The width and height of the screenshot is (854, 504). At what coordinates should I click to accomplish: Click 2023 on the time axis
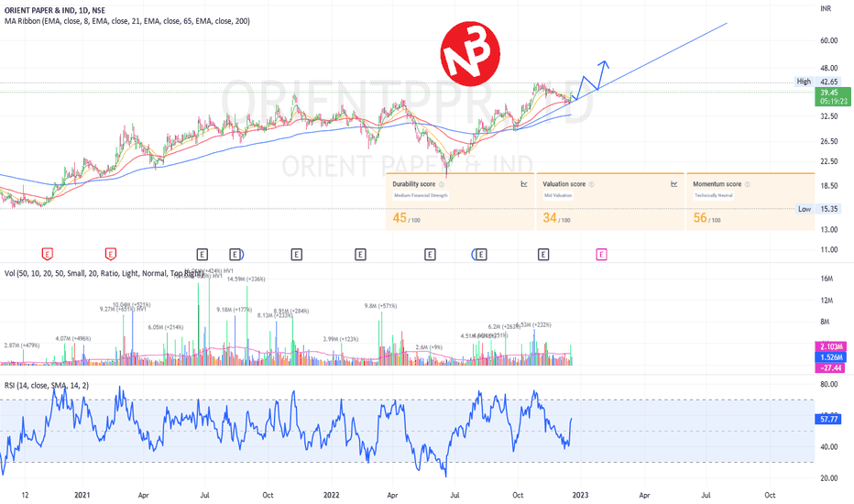tap(581, 495)
